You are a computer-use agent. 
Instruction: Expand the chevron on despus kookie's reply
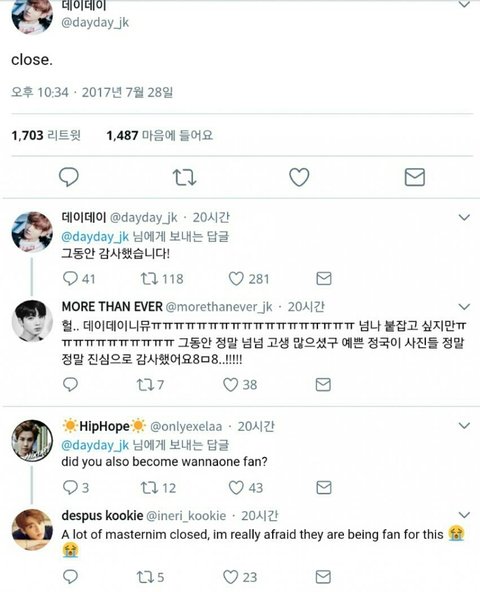(x=464, y=515)
